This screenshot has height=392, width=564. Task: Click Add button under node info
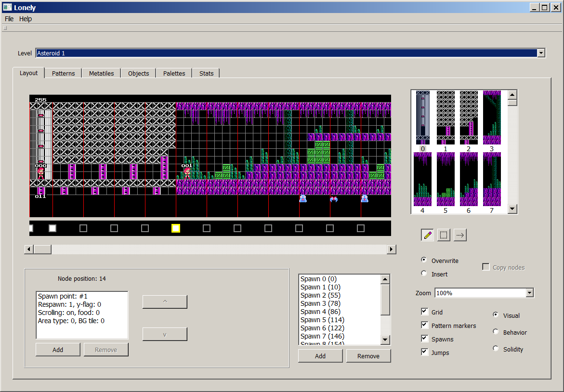tap(58, 350)
